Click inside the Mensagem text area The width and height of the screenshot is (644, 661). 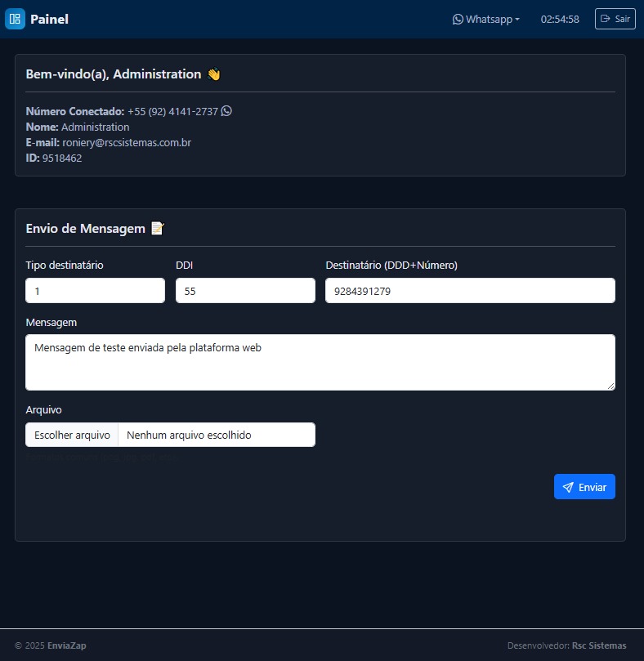320,362
